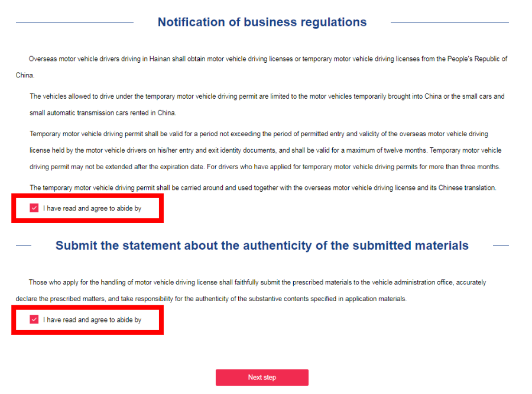Click the line starting "The vehicles allowed to drive"
The image size is (532, 394).
267,96
